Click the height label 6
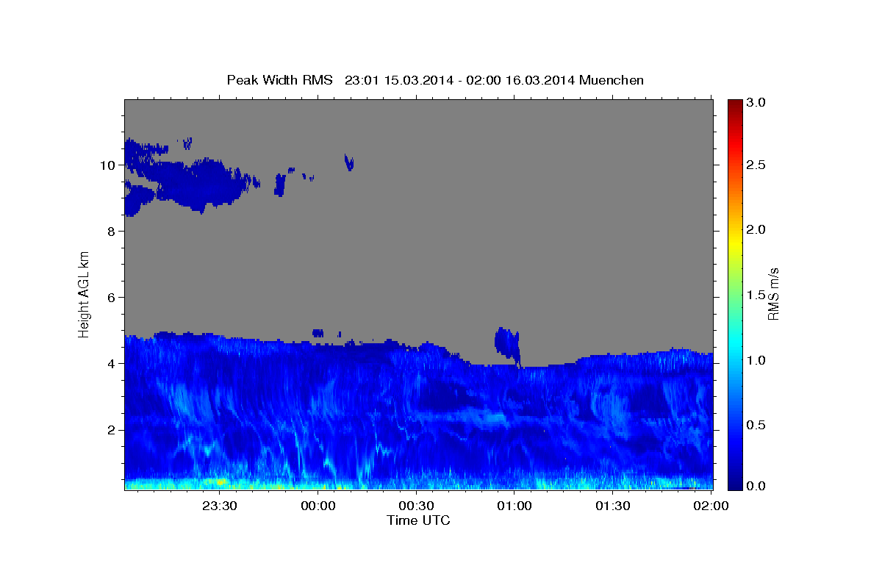The width and height of the screenshot is (882, 588). click(x=110, y=298)
